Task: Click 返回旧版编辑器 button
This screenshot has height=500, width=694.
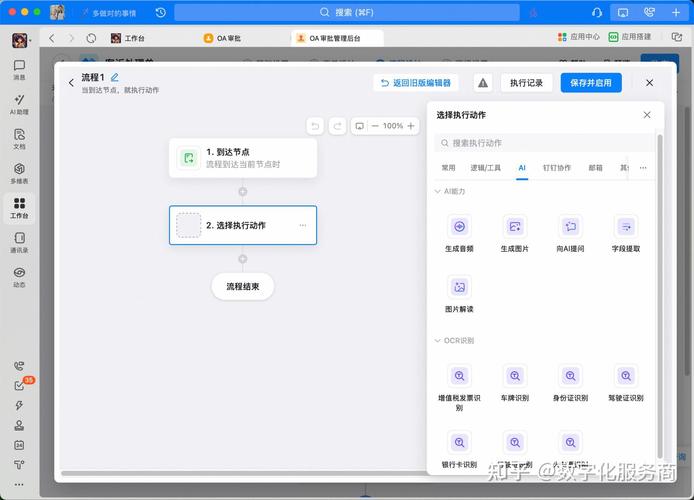Action: point(416,83)
